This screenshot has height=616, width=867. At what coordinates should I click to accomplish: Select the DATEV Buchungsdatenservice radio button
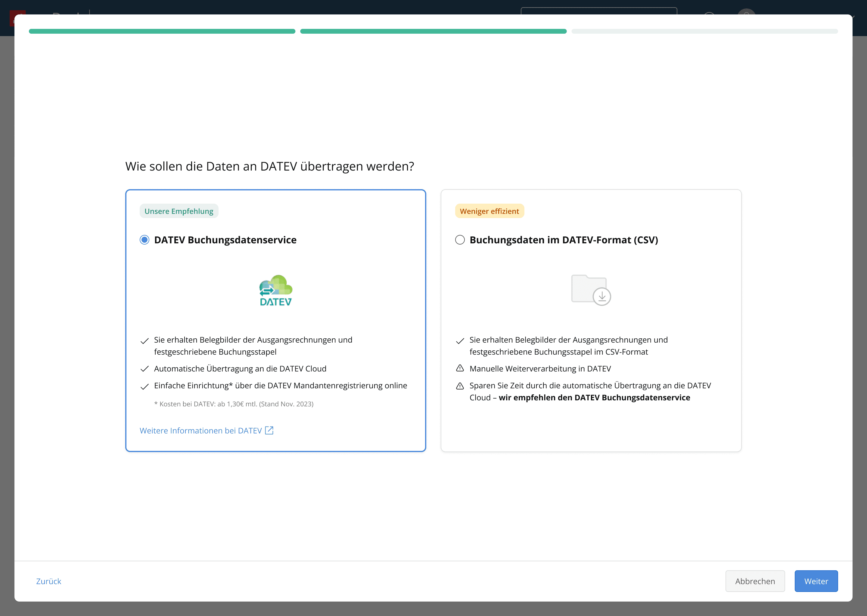coord(144,240)
